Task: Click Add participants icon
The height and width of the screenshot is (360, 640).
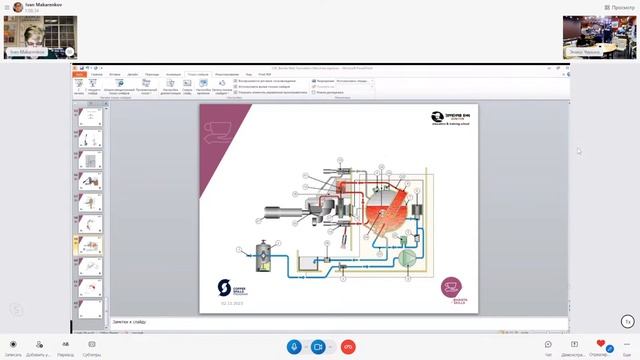Action: 39,345
